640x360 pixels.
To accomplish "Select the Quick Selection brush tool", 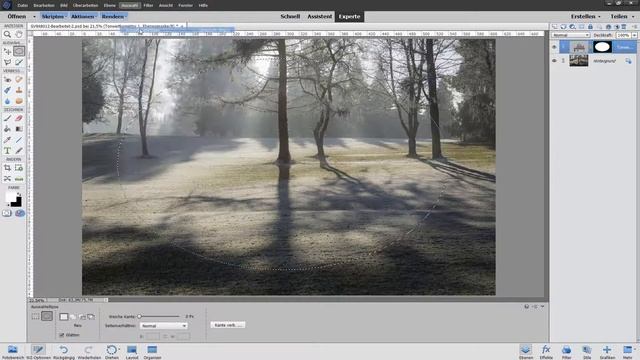I will (x=19, y=62).
